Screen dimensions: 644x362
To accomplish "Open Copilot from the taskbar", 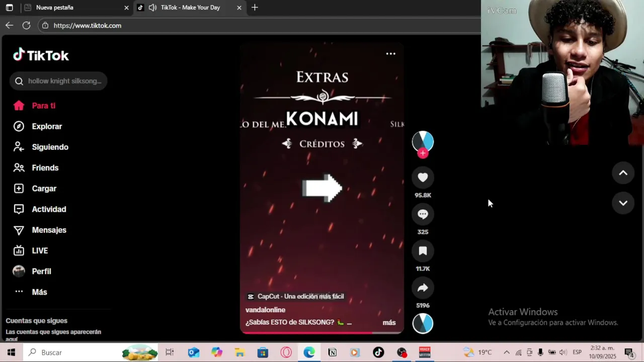I will coord(216,352).
